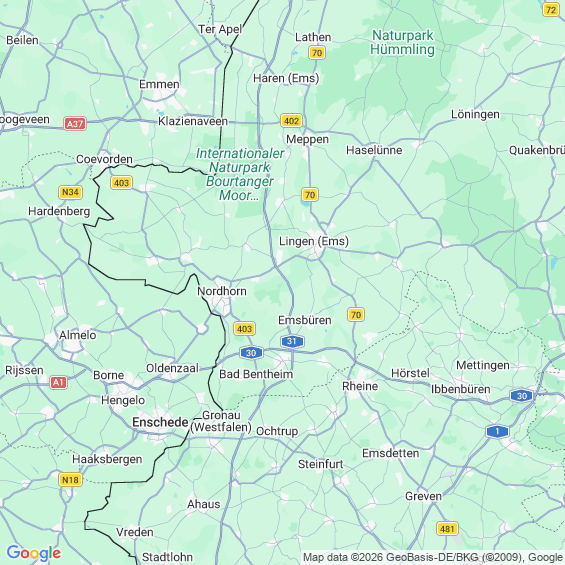The width and height of the screenshot is (565, 565).
Task: Click the A37 highway shield near Hoogeveen
Action: point(75,124)
